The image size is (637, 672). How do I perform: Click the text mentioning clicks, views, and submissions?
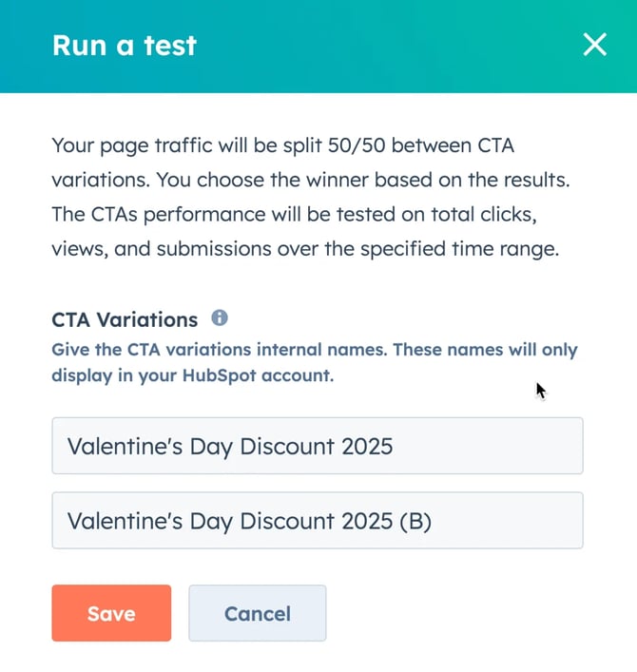[305, 231]
